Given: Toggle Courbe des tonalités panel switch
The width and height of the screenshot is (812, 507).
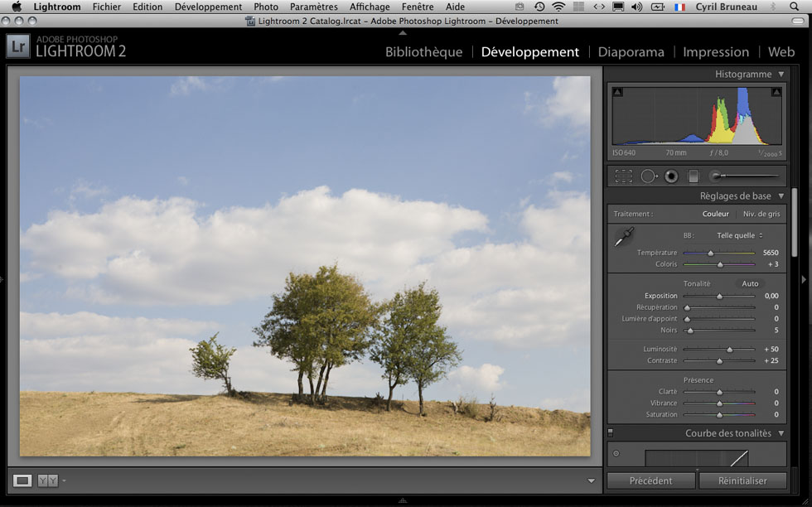Looking at the screenshot, I should [x=611, y=433].
